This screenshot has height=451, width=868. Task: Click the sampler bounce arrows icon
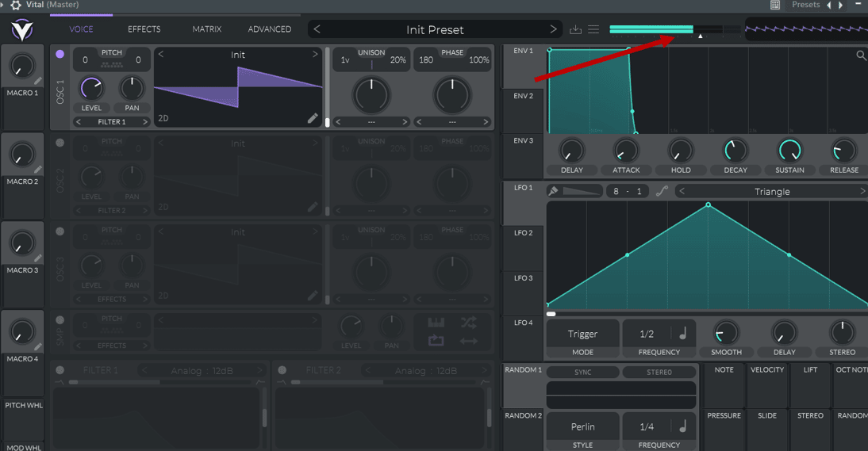[468, 341]
